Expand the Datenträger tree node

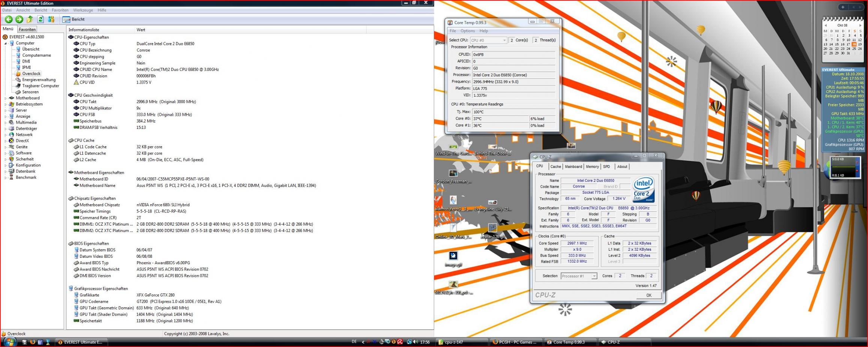coord(6,129)
